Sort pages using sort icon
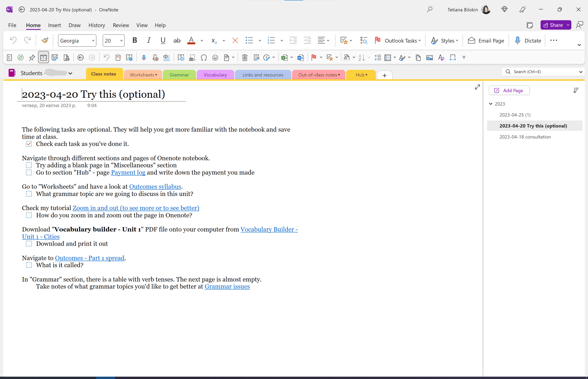 pos(576,91)
